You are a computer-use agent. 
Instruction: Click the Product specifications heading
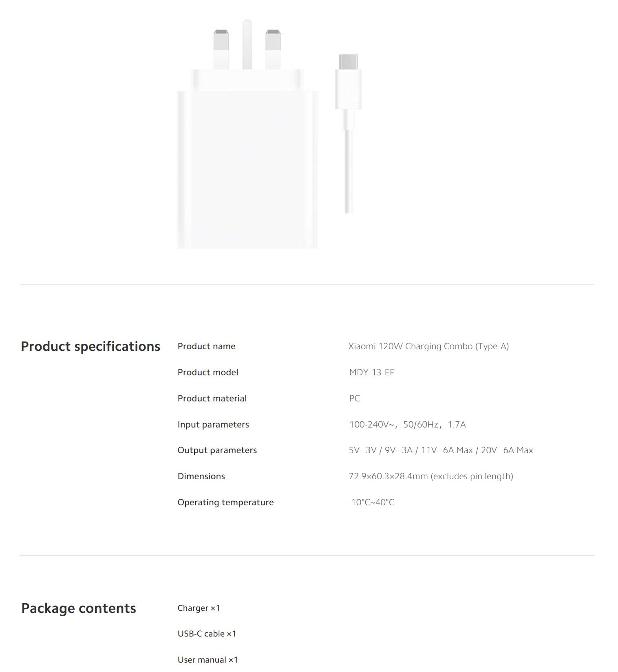[90, 346]
